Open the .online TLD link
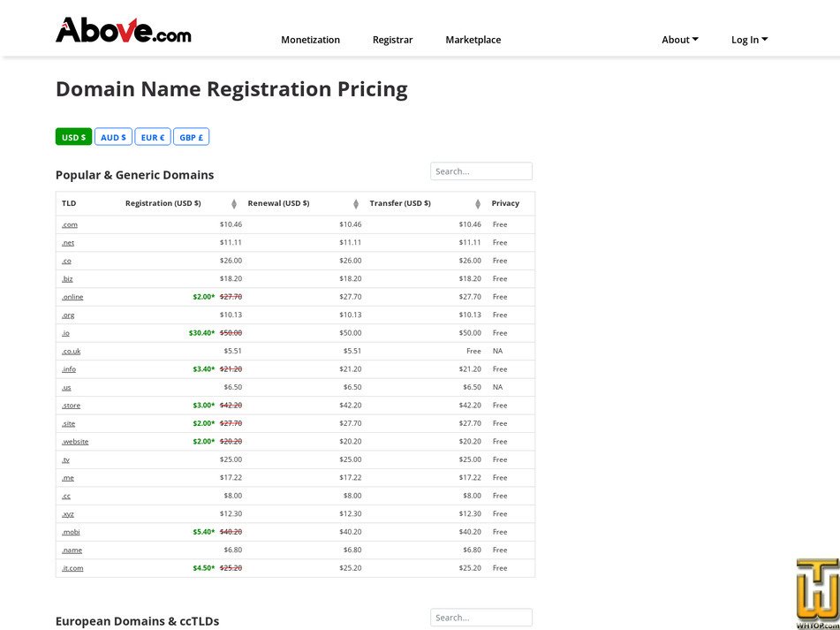 click(x=72, y=297)
